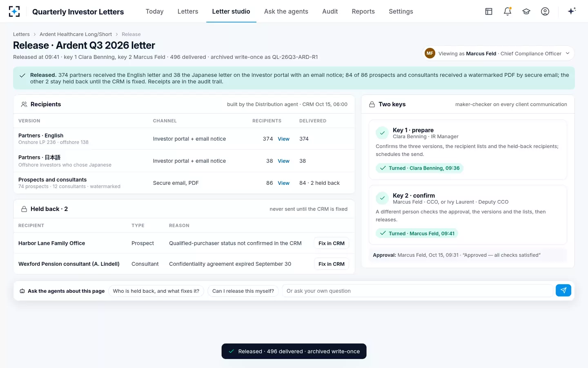The width and height of the screenshot is (588, 368).
Task: Click the agent icon beside Ask the agents
Action: click(x=22, y=291)
